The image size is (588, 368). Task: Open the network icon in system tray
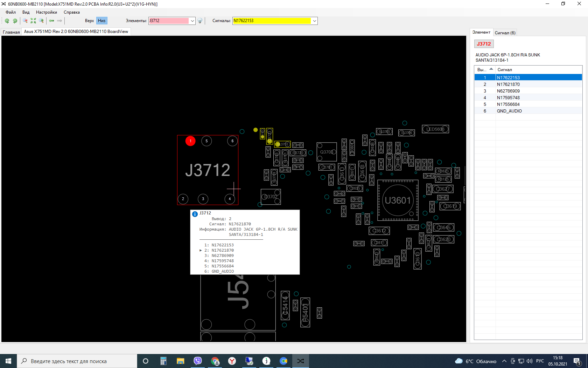521,361
